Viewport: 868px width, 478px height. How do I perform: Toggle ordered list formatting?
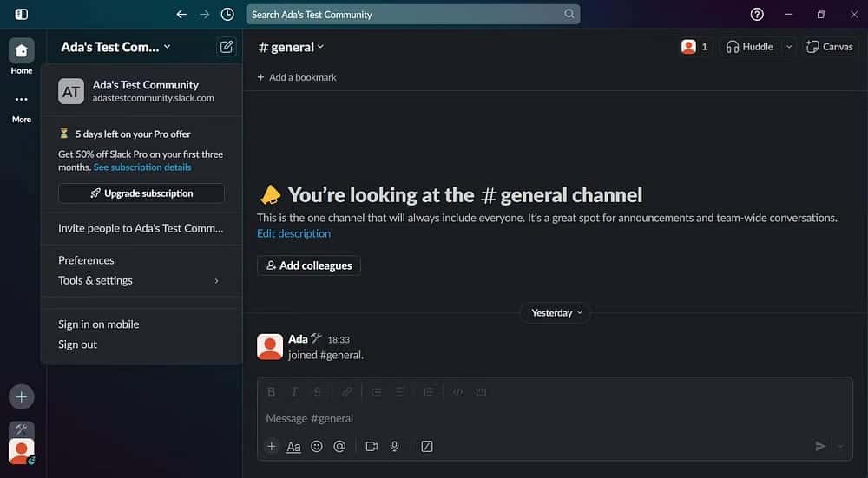pyautogui.click(x=377, y=392)
